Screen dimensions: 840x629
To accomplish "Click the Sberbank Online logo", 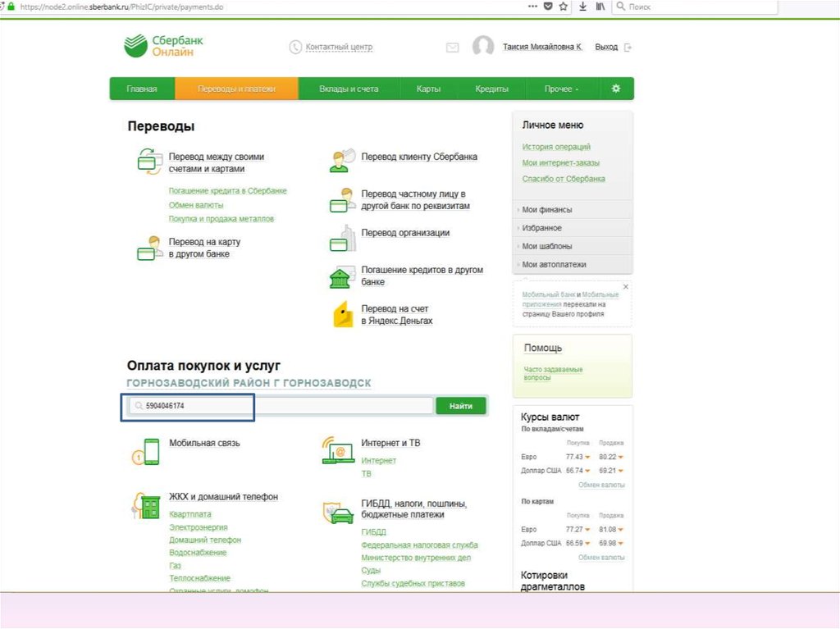I will (164, 46).
